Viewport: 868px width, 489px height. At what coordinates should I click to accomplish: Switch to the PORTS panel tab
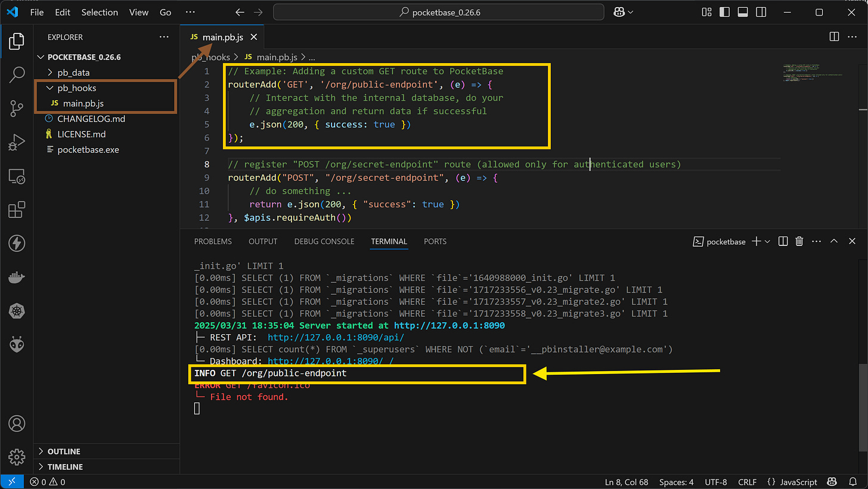point(435,241)
